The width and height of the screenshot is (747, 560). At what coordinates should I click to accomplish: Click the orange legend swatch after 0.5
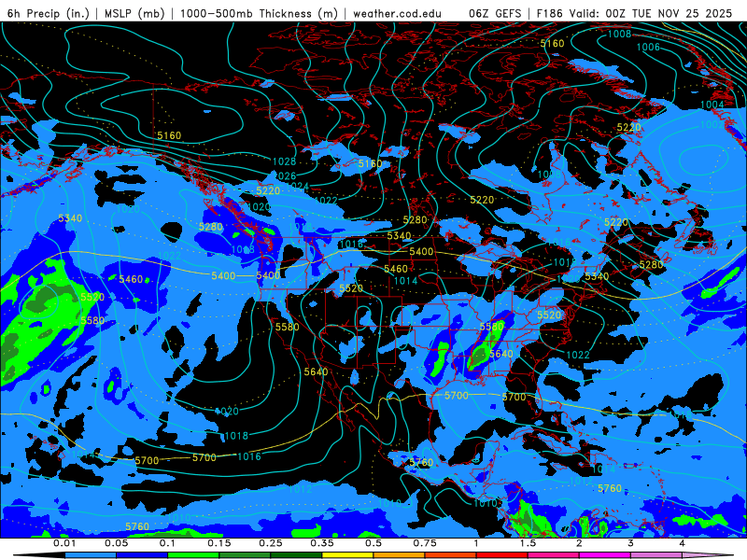click(x=400, y=555)
